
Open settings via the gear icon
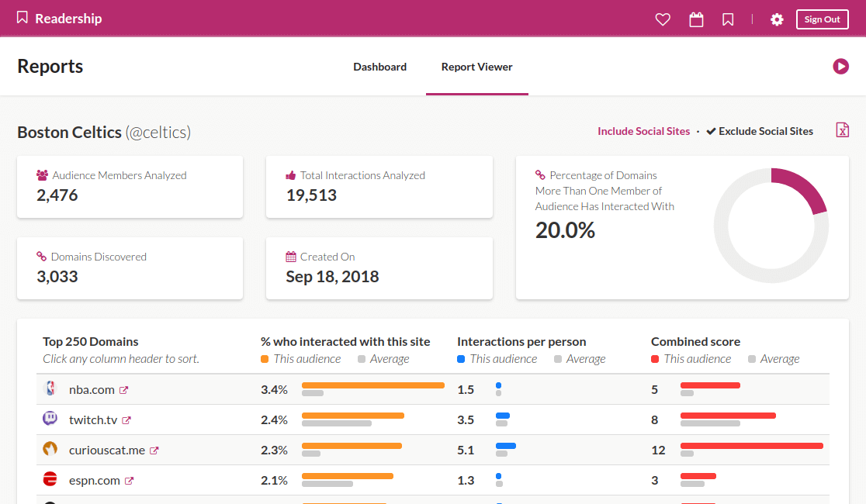(x=777, y=20)
